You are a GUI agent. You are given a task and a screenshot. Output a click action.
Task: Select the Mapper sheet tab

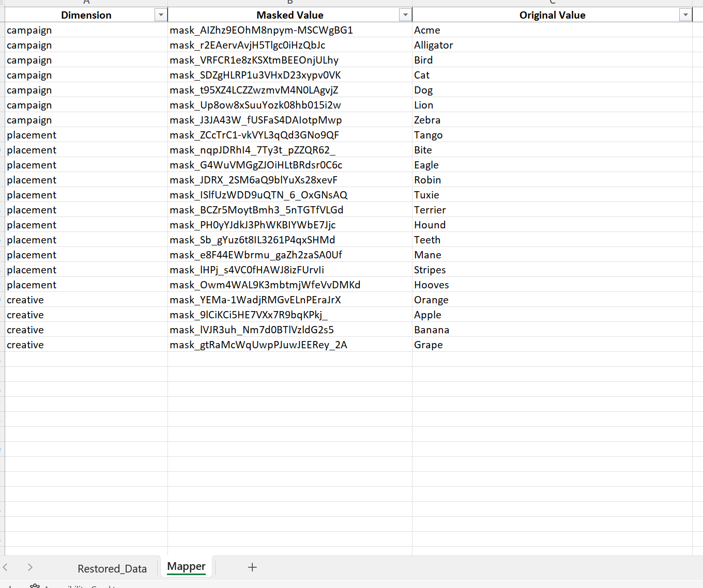coord(187,567)
